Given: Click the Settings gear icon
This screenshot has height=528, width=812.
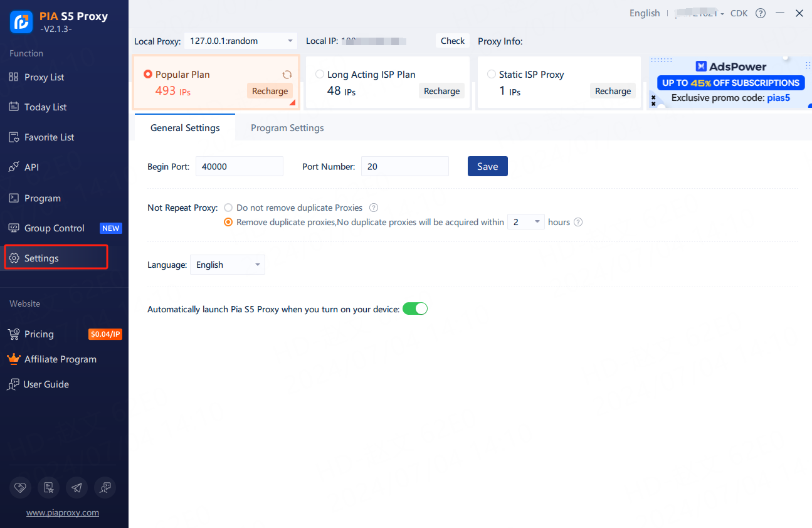Looking at the screenshot, I should click(x=14, y=258).
